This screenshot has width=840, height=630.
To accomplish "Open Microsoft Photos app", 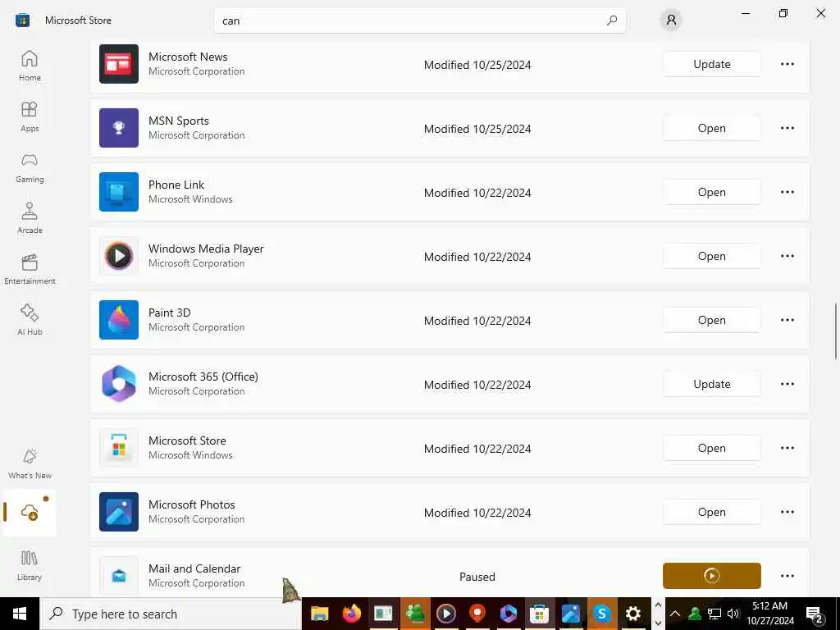I will tap(711, 512).
